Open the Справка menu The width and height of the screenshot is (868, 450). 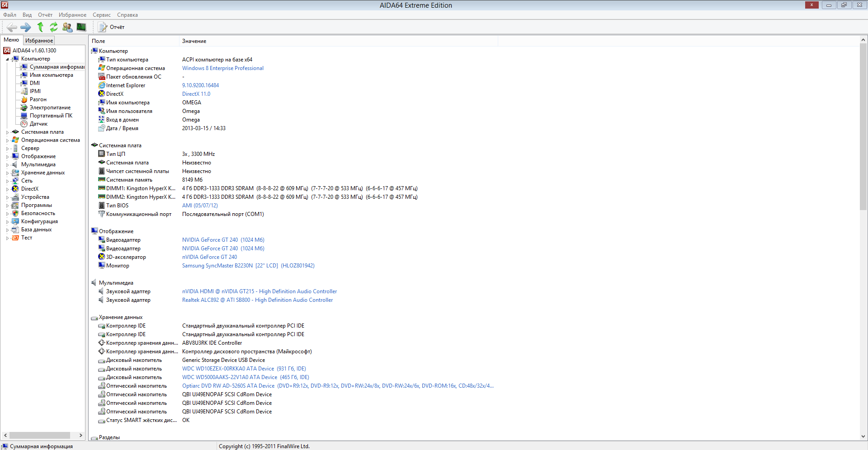[127, 15]
